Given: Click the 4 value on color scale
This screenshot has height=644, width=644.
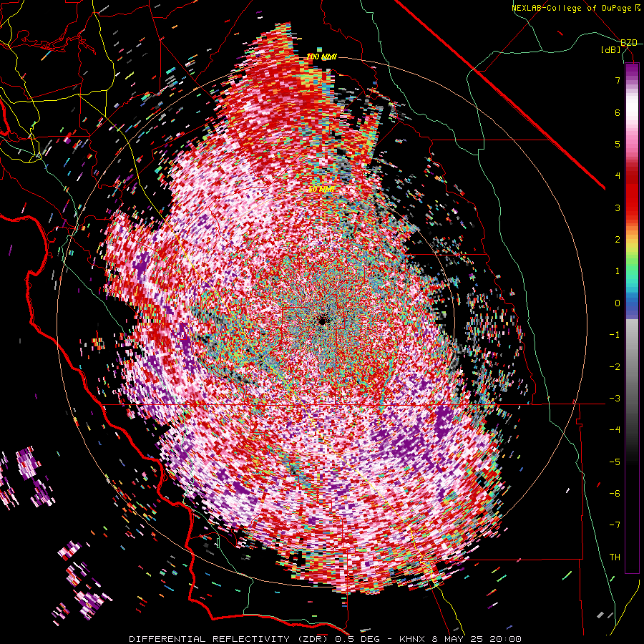Looking at the screenshot, I should click(618, 176).
